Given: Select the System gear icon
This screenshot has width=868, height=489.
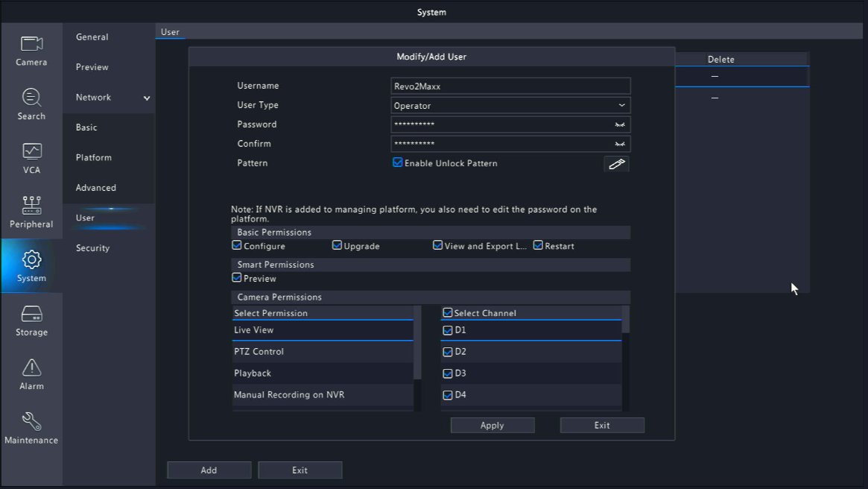Looking at the screenshot, I should click(x=31, y=259).
